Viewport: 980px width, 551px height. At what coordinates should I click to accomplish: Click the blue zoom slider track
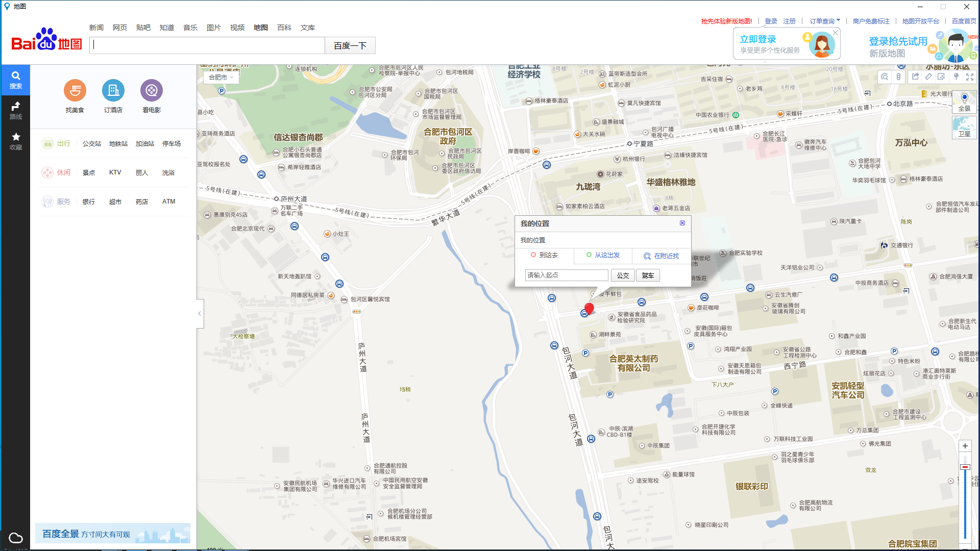click(965, 505)
